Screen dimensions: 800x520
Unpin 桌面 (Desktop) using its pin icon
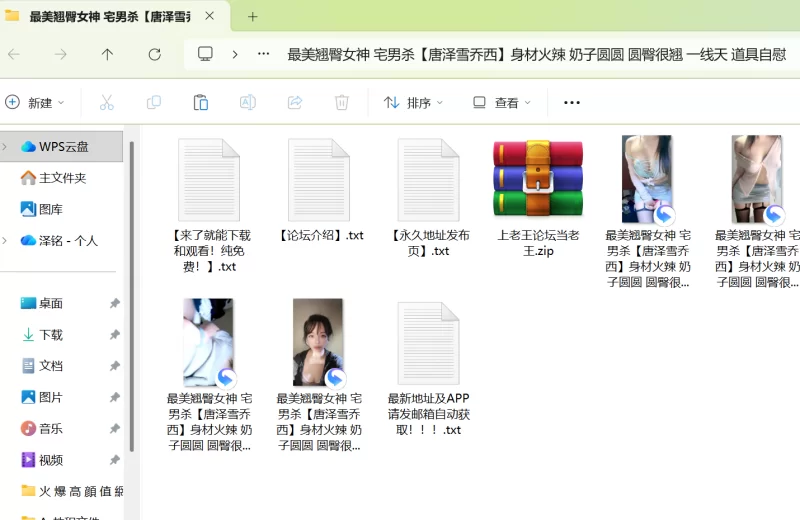coord(115,303)
